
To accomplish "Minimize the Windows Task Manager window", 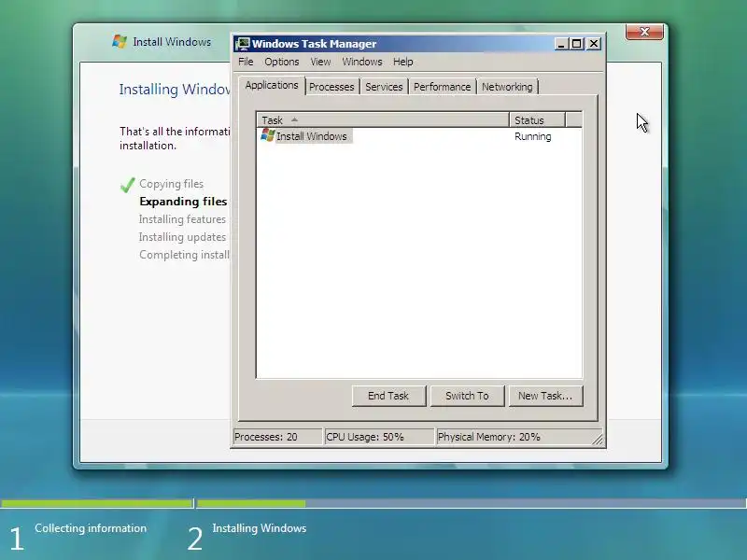I will pos(561,44).
